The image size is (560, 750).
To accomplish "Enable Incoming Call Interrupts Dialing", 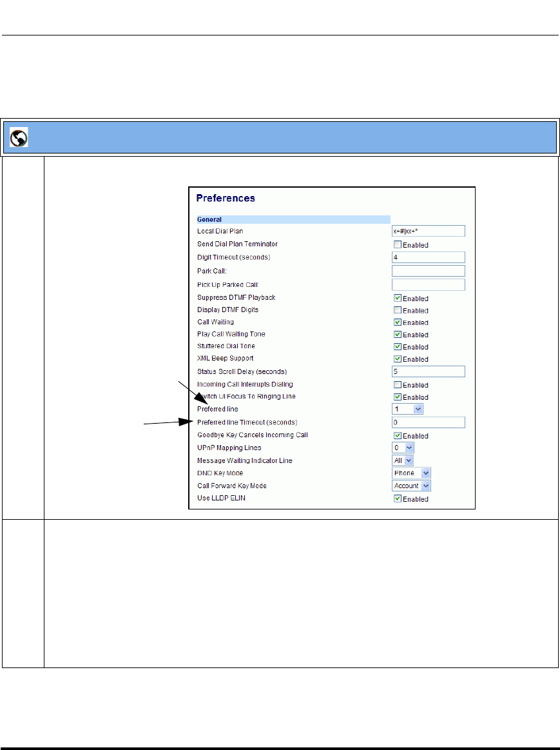I will pyautogui.click(x=398, y=384).
